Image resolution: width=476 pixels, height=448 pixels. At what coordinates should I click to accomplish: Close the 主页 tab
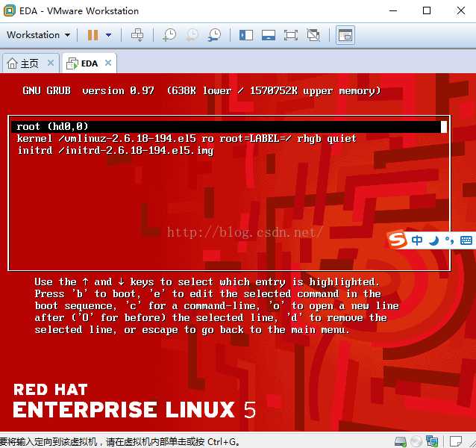tap(51, 63)
